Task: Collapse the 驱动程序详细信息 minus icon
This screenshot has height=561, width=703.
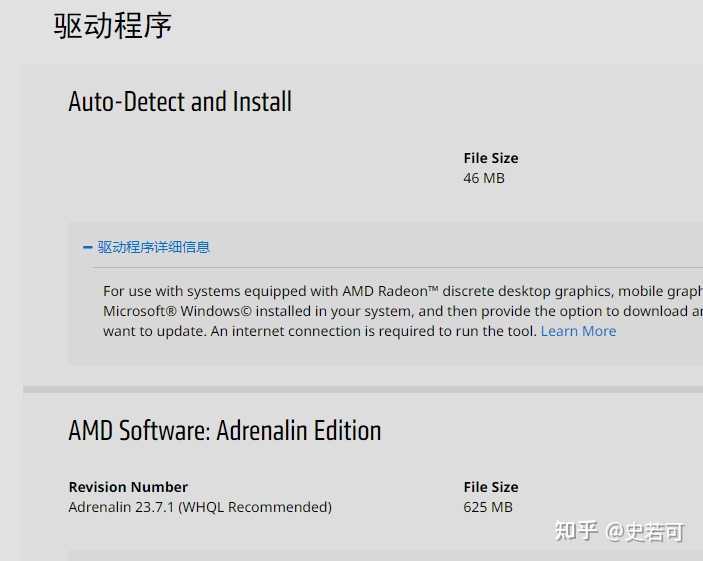Action: click(x=87, y=247)
